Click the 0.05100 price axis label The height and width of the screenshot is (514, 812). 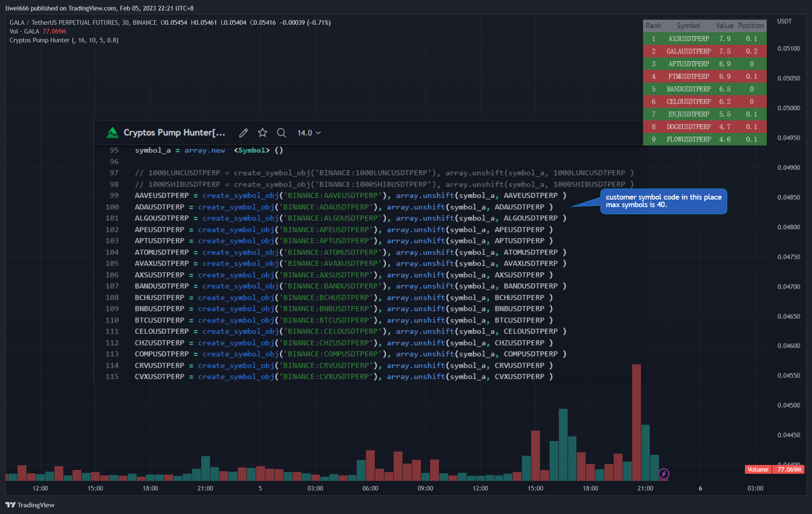[x=789, y=49]
